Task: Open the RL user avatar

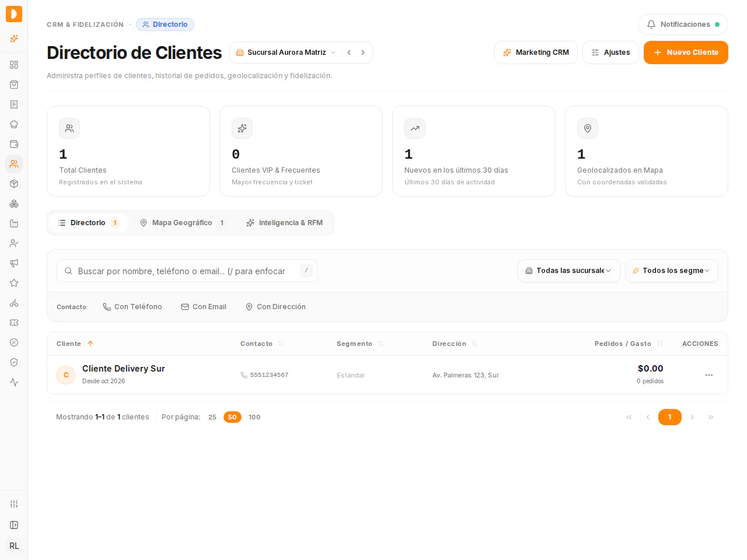Action: (14, 546)
